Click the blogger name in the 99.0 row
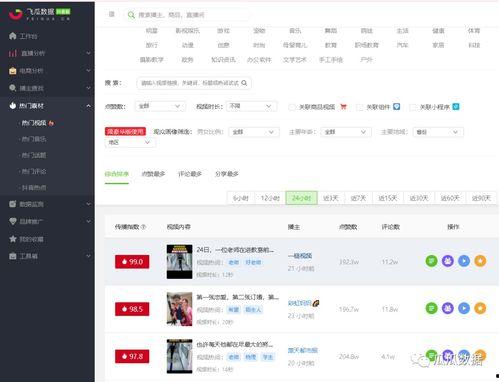 300,256
